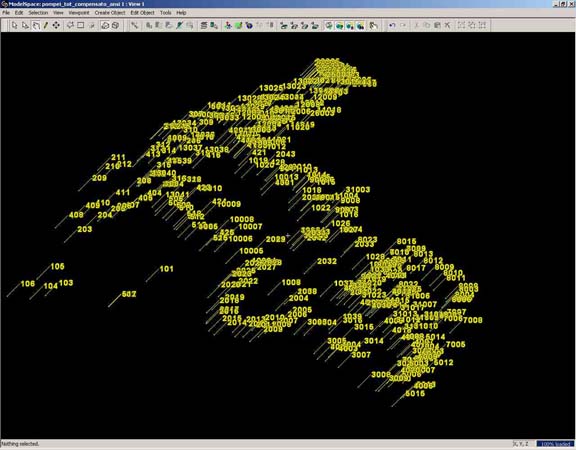This screenshot has width=576, height=450.
Task: Click the Delete X toolbar icon
Action: point(447,25)
